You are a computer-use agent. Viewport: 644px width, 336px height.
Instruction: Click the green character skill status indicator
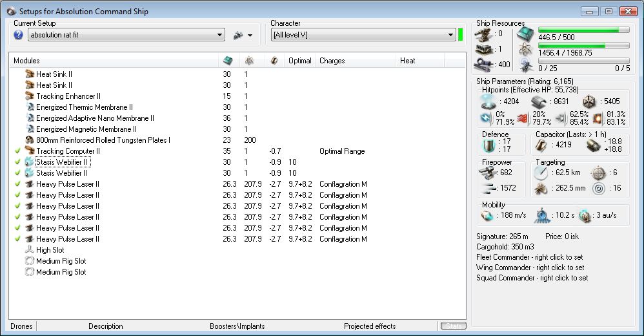click(460, 35)
